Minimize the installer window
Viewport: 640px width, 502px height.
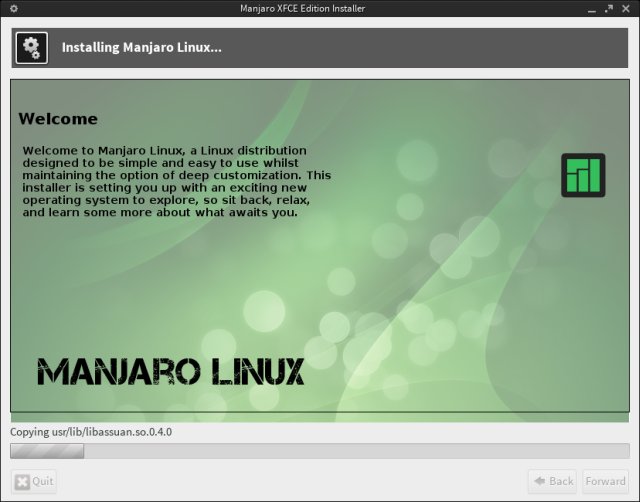tap(592, 9)
